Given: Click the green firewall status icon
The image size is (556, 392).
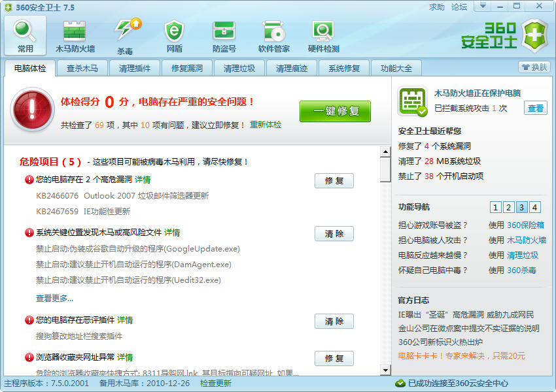Looking at the screenshot, I should pos(412,101).
